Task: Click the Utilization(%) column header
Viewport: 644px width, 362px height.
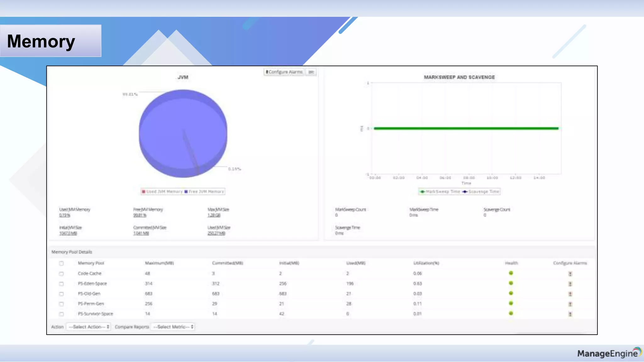Action: pos(426,263)
